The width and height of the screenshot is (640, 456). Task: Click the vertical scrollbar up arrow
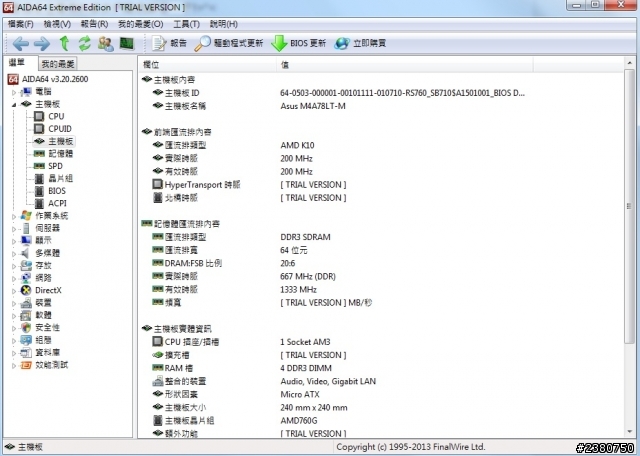click(x=629, y=63)
